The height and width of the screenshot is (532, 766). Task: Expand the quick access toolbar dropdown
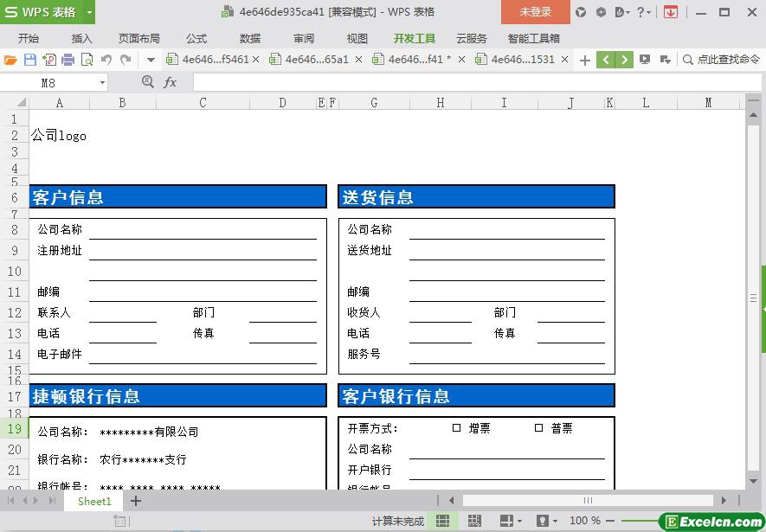coord(151,60)
